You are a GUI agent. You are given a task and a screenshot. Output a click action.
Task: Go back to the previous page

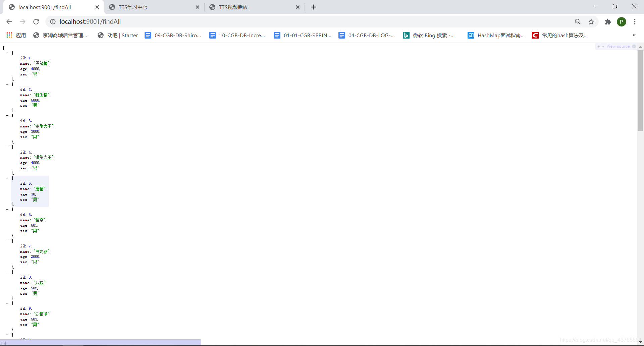(9, 22)
